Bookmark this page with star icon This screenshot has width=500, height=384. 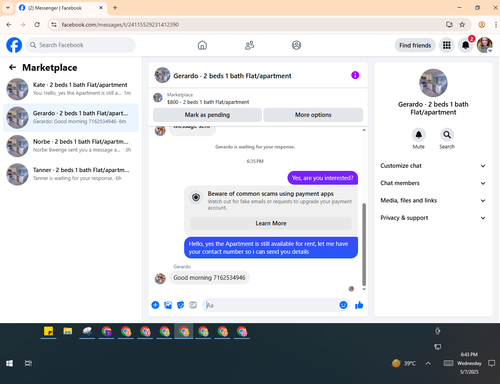pos(462,25)
